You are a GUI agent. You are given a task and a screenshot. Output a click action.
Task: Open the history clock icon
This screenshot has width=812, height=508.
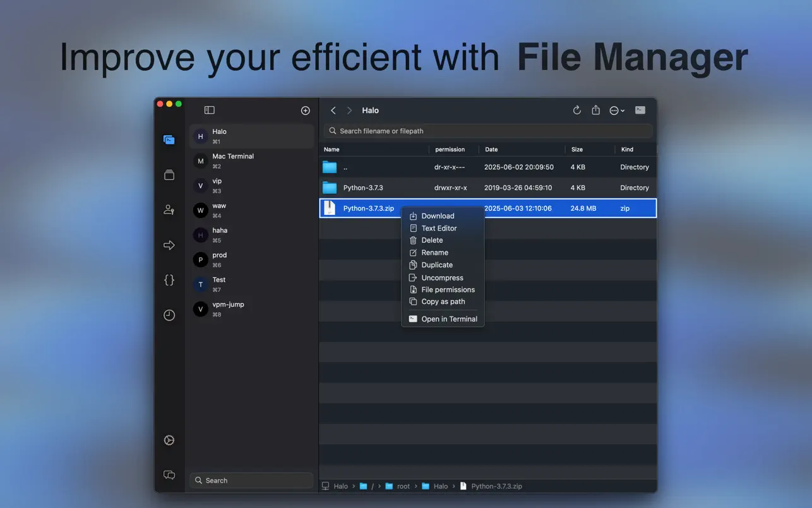coord(169,315)
